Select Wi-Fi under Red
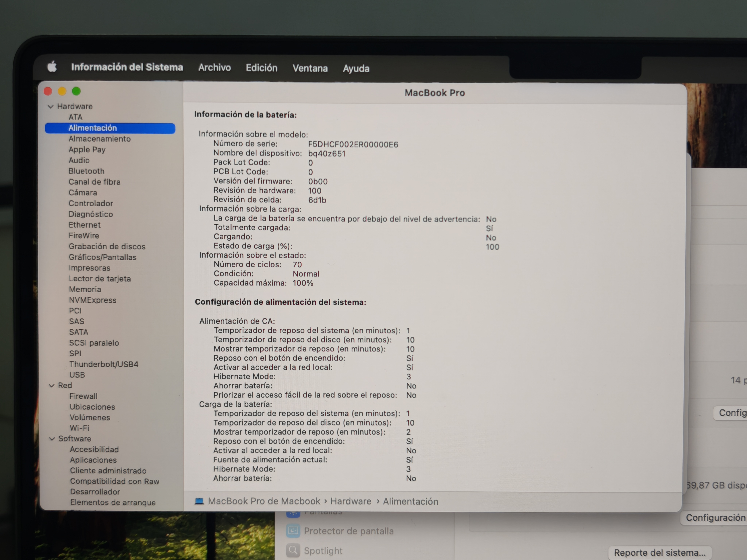Image resolution: width=747 pixels, height=560 pixels. point(79,428)
